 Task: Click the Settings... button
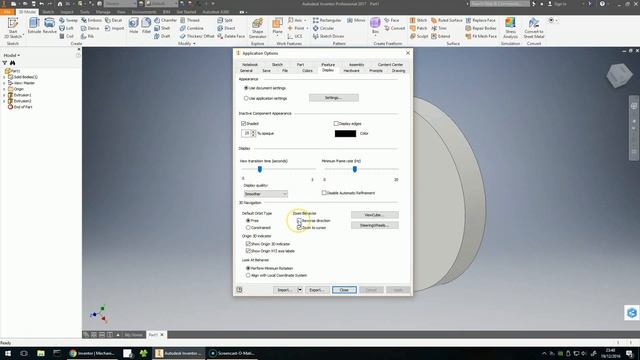(333, 98)
